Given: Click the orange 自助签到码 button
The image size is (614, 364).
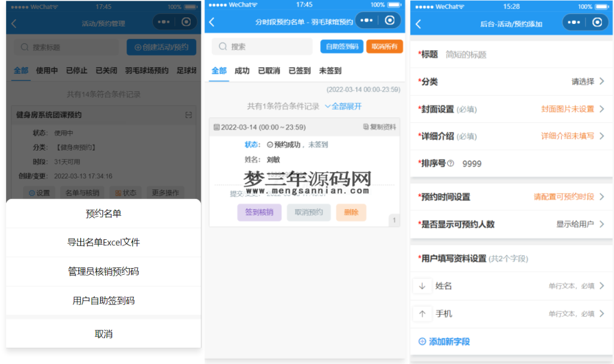Looking at the screenshot, I should [x=342, y=46].
